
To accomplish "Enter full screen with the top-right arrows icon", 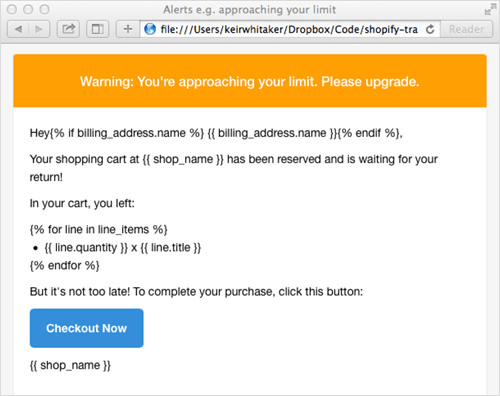I will pos(490,9).
